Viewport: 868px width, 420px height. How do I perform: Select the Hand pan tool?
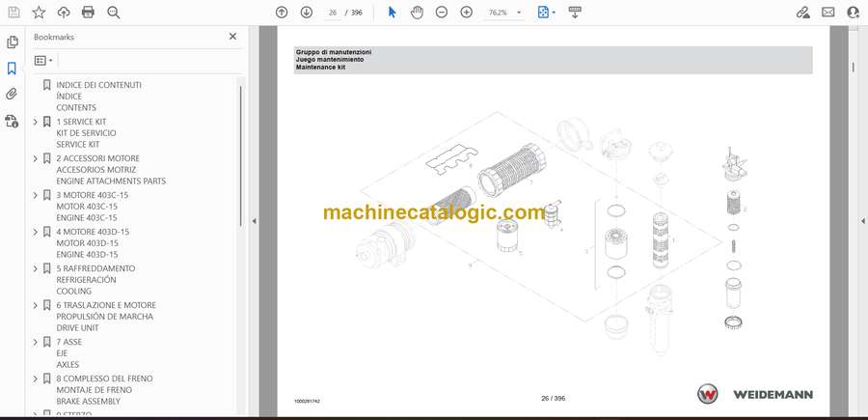tap(417, 13)
